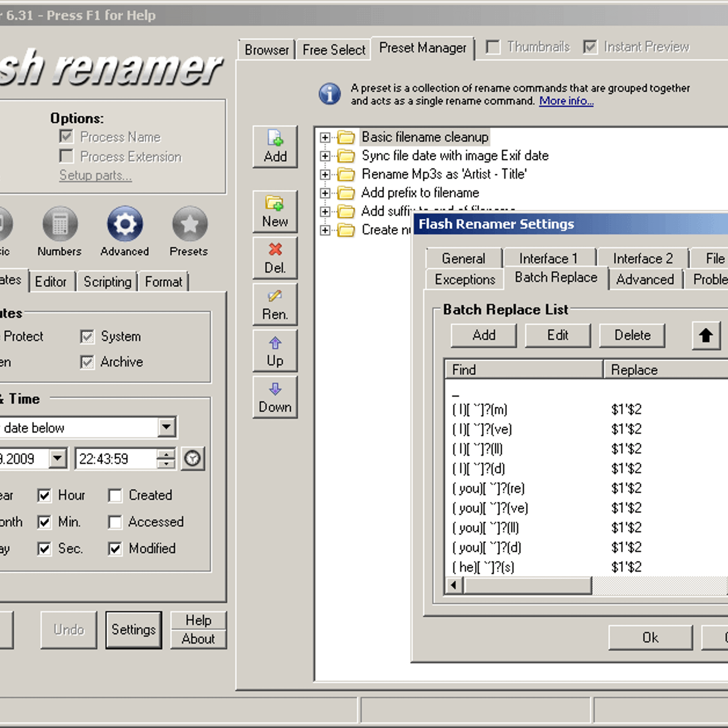Open the Setup parts... link
Screen dimensions: 728x728
[x=96, y=175]
